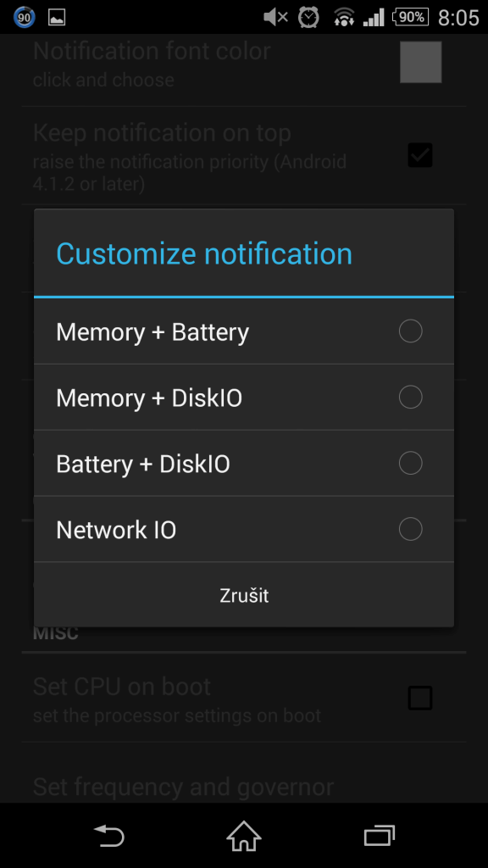Viewport: 488px width, 868px height.
Task: Tap the Customize notification dialog title
Action: [204, 253]
